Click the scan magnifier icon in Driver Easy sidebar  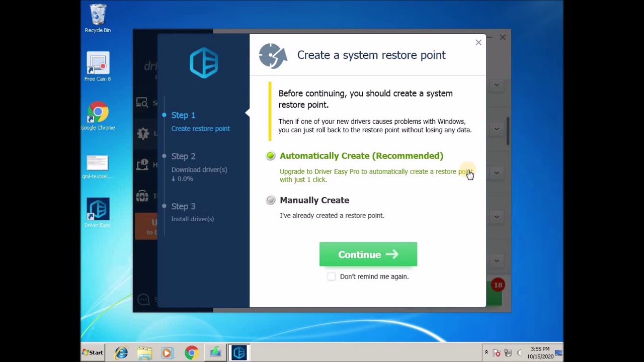pos(142,102)
